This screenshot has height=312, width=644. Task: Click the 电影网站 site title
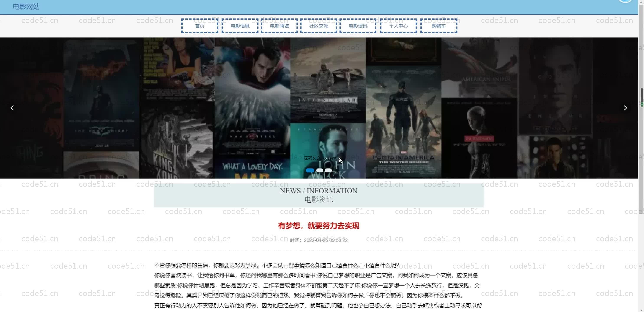(26, 7)
